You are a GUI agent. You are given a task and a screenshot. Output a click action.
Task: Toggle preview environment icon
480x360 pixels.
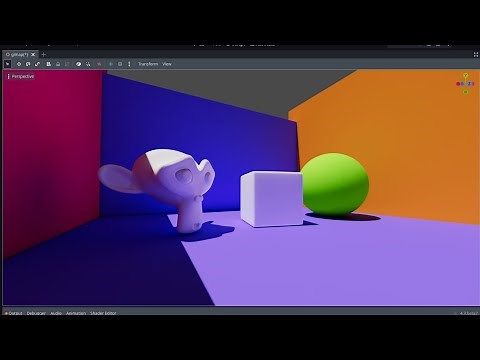tap(120, 64)
